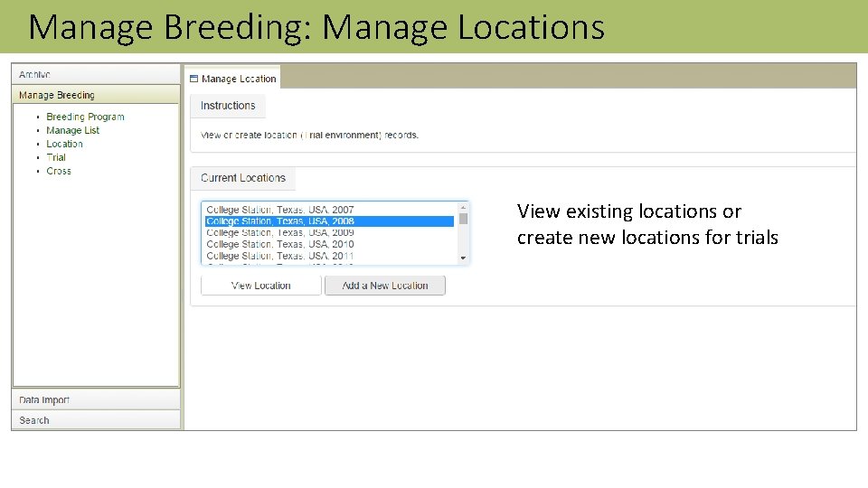Viewport: 868px width, 488px height.
Task: Select College Station, Texas, USA, 2011
Action: [329, 256]
